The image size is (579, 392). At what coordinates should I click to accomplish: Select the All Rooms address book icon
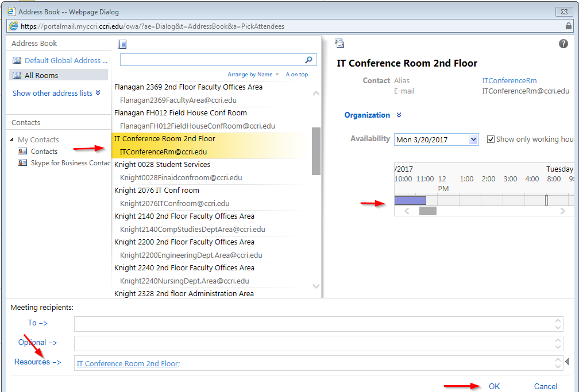[17, 75]
